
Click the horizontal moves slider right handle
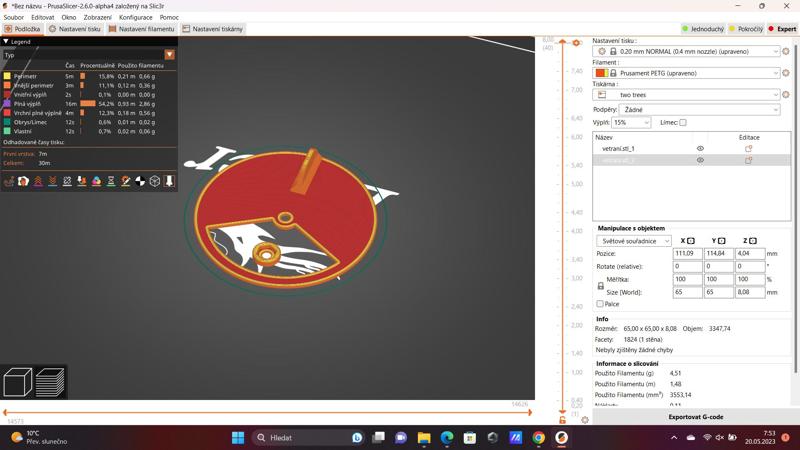pos(530,412)
